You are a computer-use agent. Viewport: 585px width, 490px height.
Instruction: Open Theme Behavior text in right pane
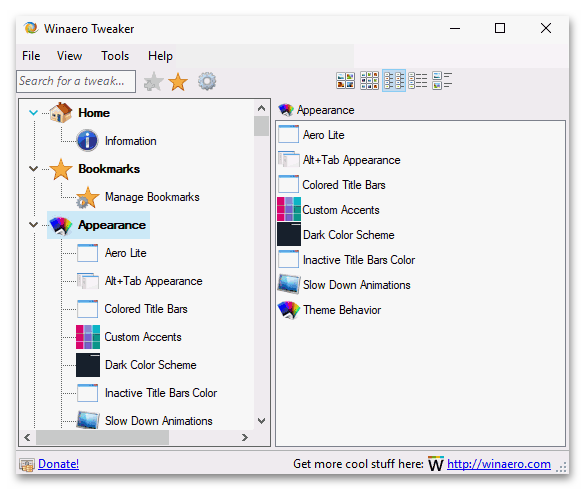[342, 310]
